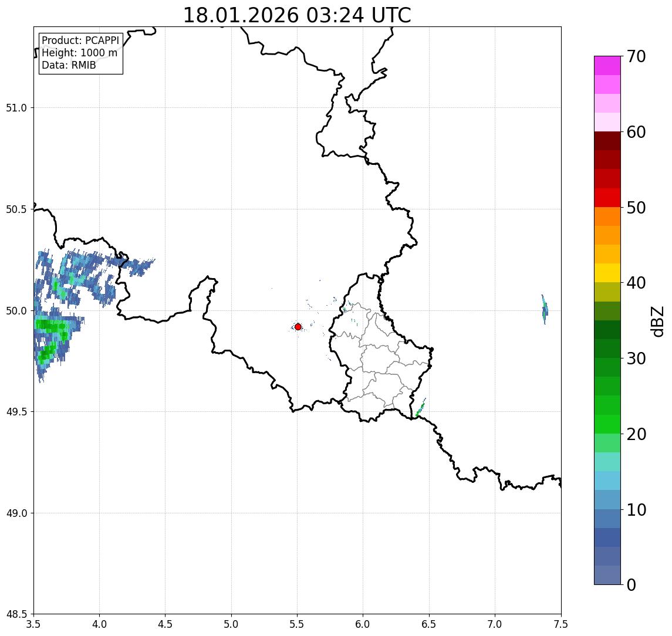Click the colorbar tick label 10
This screenshot has height=636, width=672.
click(636, 510)
